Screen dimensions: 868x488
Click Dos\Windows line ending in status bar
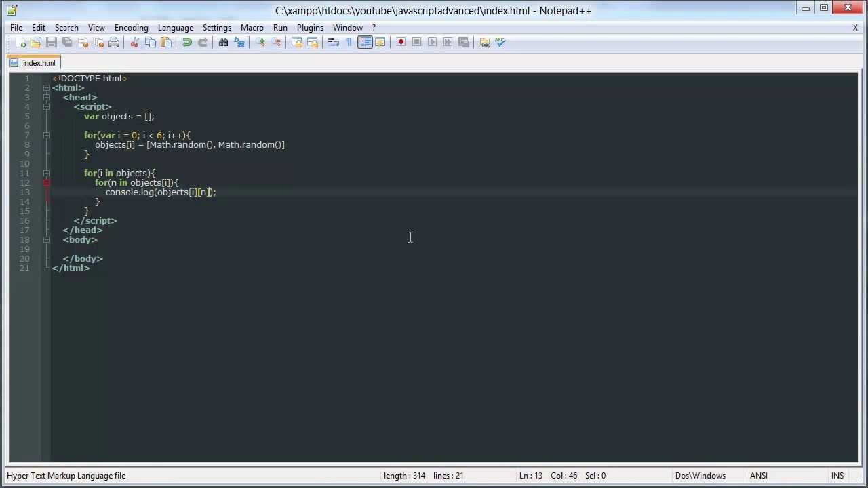tap(701, 476)
